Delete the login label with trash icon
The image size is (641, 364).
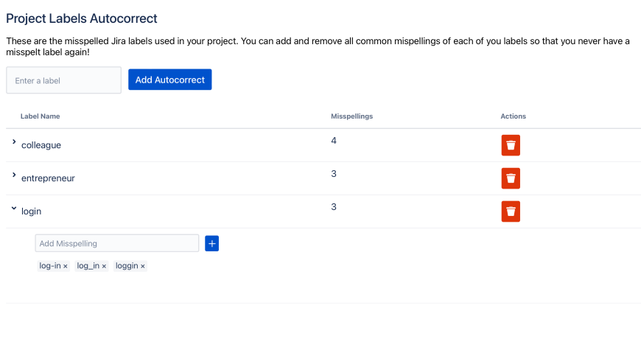point(511,211)
